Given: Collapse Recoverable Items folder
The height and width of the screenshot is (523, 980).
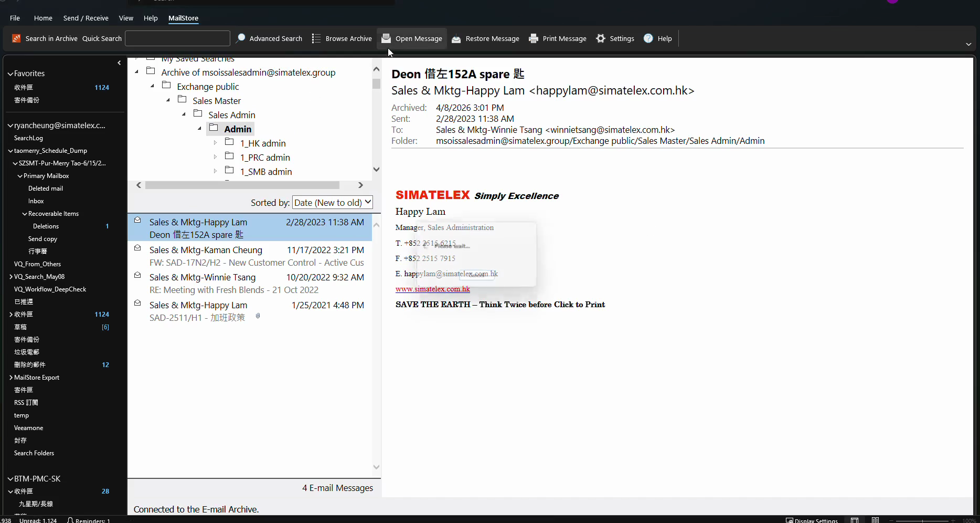Looking at the screenshot, I should (25, 214).
